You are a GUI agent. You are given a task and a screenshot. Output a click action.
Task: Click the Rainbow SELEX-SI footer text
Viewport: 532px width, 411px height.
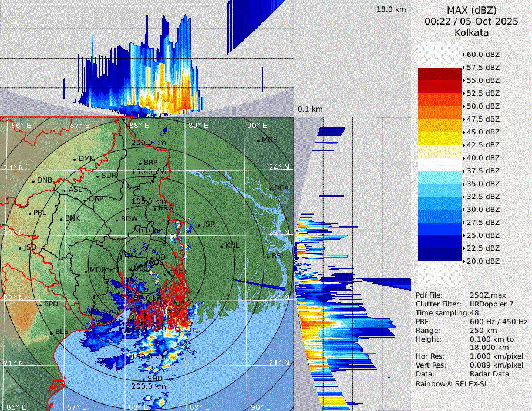coord(451,383)
